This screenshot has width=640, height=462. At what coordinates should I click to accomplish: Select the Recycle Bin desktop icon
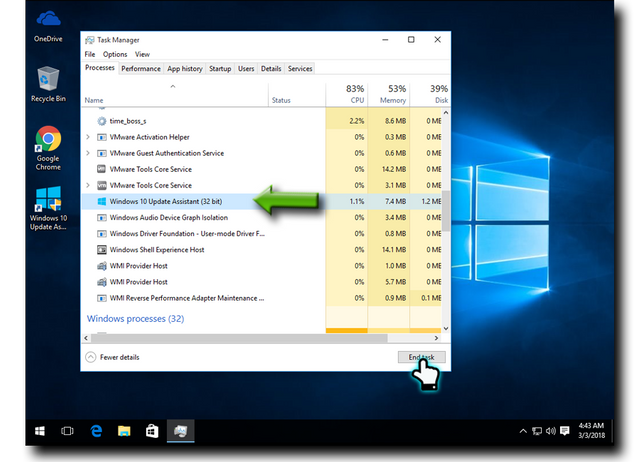[x=47, y=81]
